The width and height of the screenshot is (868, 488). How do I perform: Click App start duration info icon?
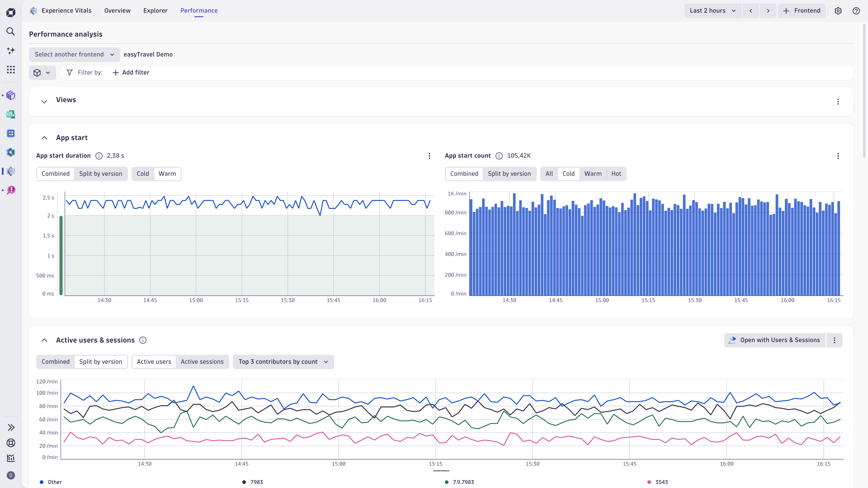[x=99, y=156]
